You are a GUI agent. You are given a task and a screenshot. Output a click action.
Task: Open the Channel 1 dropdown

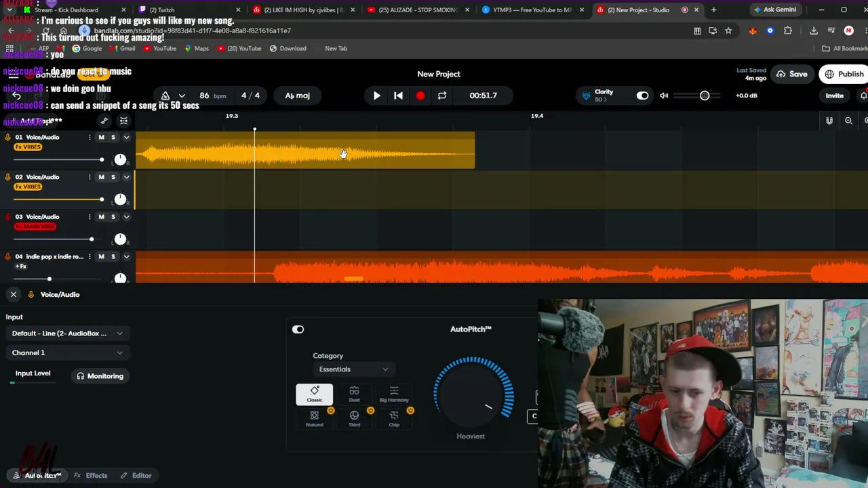coord(67,353)
